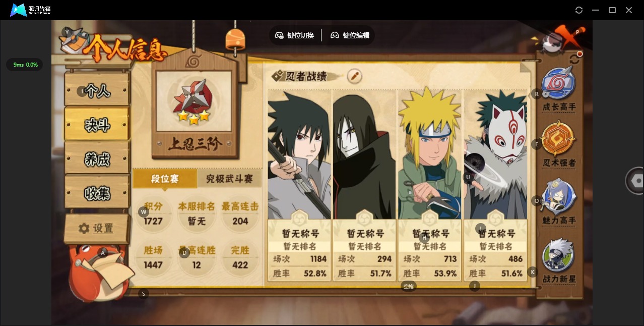
Task: Click the refresh arrows icon above 成长高手
Action: (574, 59)
